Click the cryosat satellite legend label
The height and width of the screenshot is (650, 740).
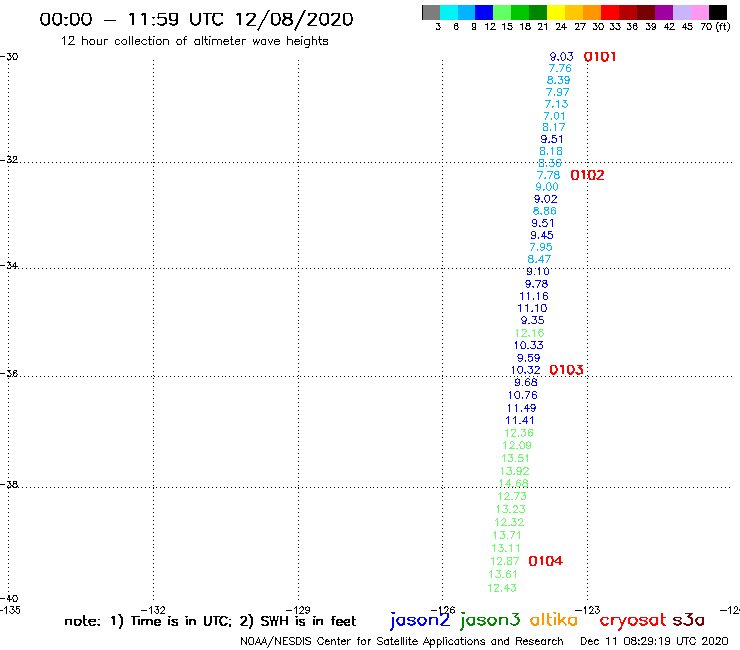(x=633, y=620)
